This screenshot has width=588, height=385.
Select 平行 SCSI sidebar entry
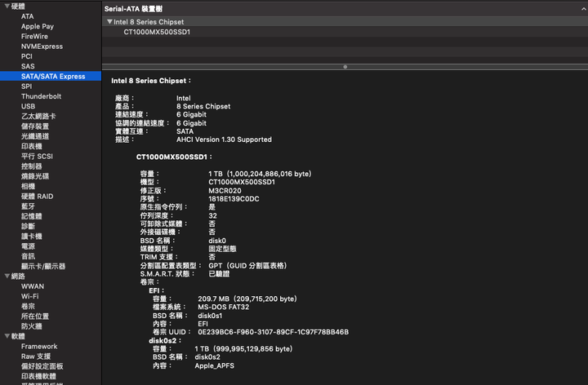(x=37, y=156)
